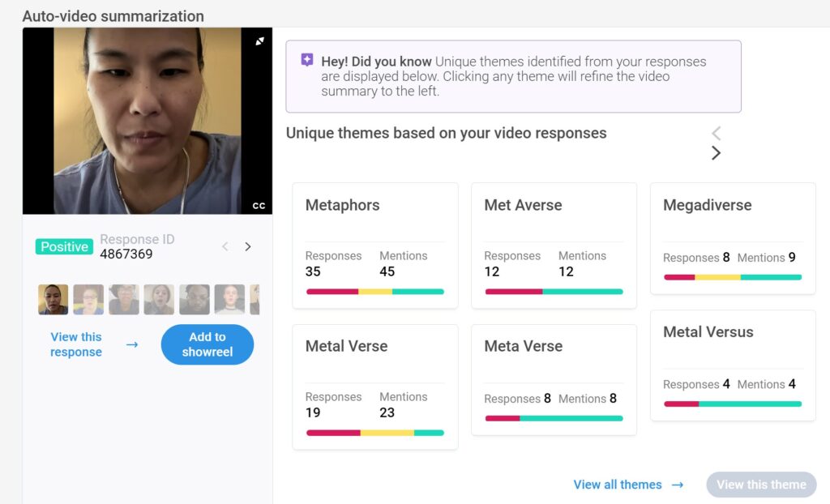Open the Megadiverse theme card
This screenshot has width=830, height=504.
(x=733, y=239)
